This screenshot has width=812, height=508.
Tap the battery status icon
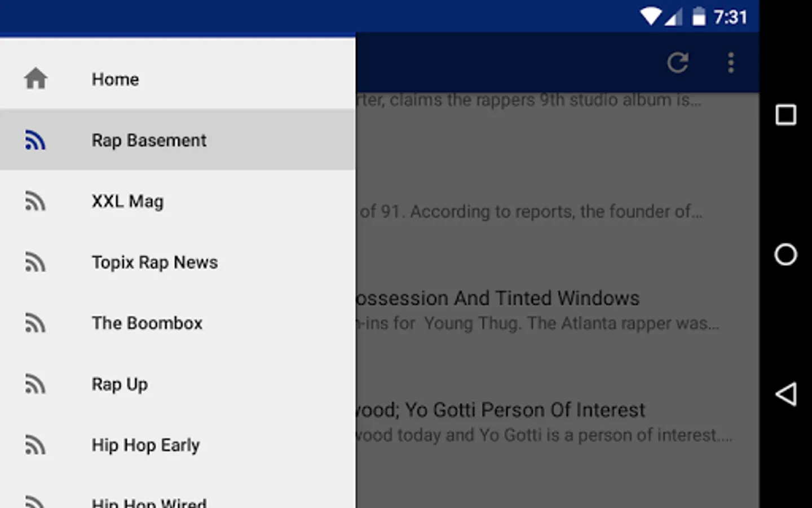tap(699, 16)
